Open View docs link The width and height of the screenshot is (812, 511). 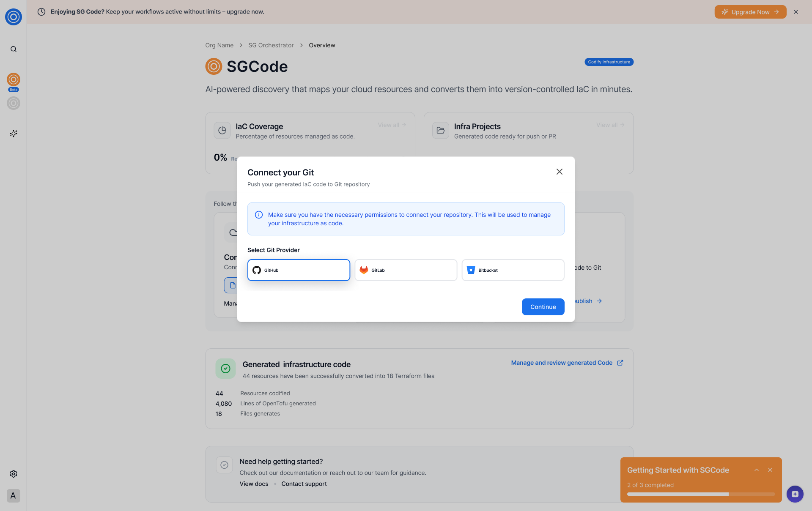254,484
